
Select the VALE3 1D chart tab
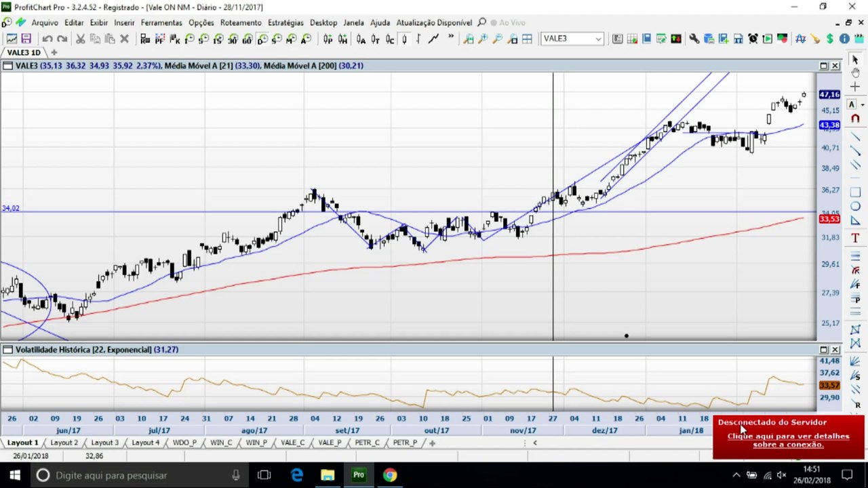click(x=24, y=52)
